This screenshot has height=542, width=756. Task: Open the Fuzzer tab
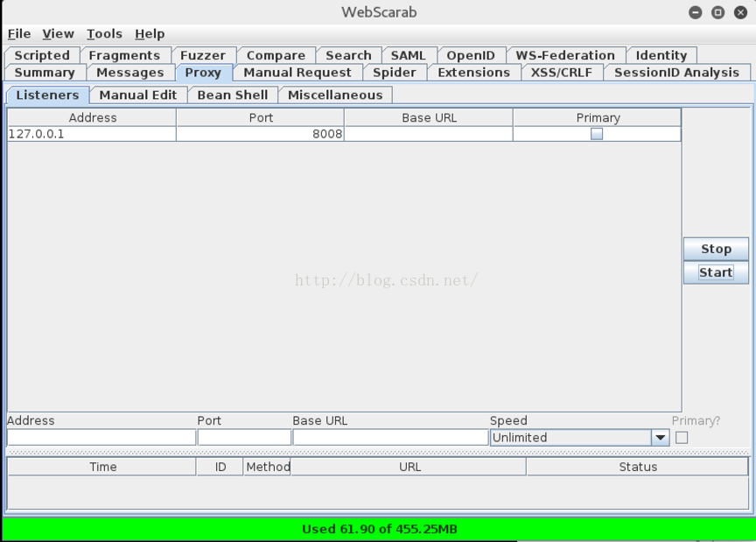point(203,55)
